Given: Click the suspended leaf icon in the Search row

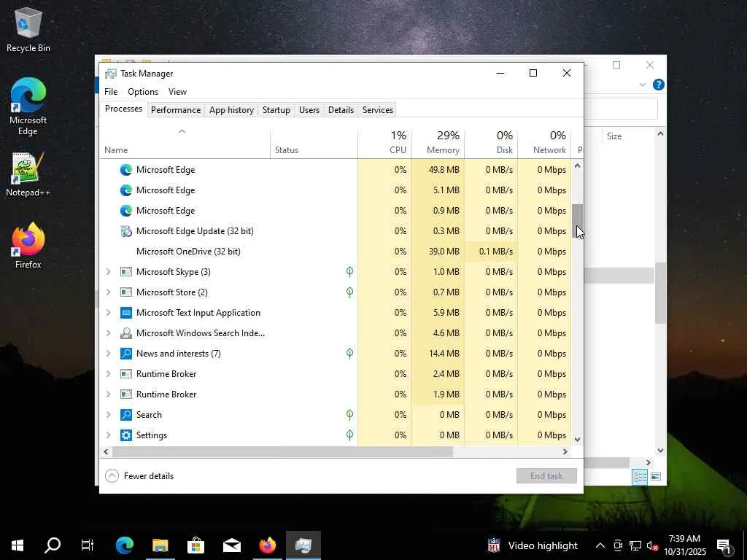Looking at the screenshot, I should (x=349, y=415).
